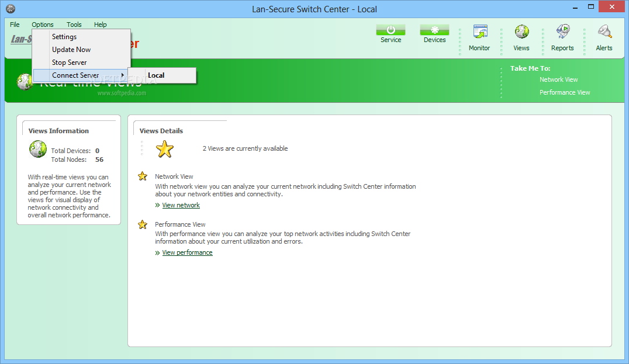Open the File menu
This screenshot has width=629, height=364.
point(15,25)
